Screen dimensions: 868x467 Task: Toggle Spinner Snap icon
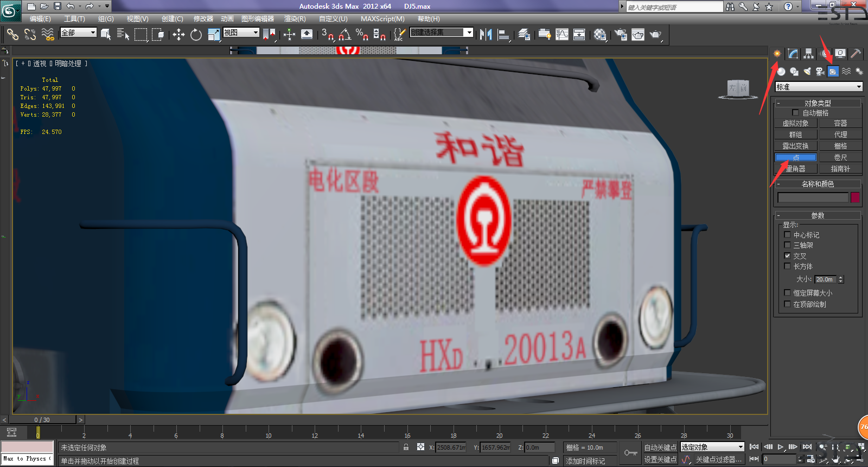pyautogui.click(x=379, y=35)
